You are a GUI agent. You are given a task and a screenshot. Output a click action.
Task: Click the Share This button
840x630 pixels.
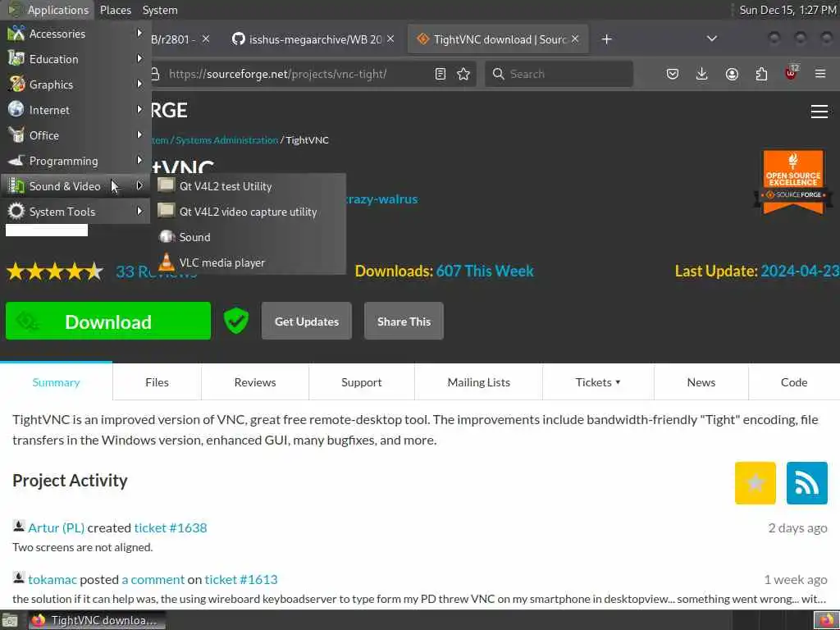pyautogui.click(x=404, y=321)
